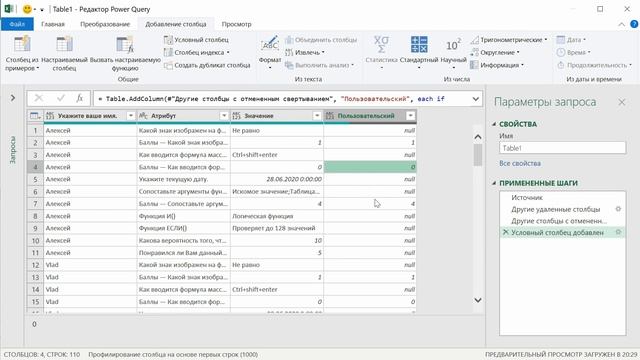Click cell 'Ctrl+shift+enter' in row 3

pos(277,155)
